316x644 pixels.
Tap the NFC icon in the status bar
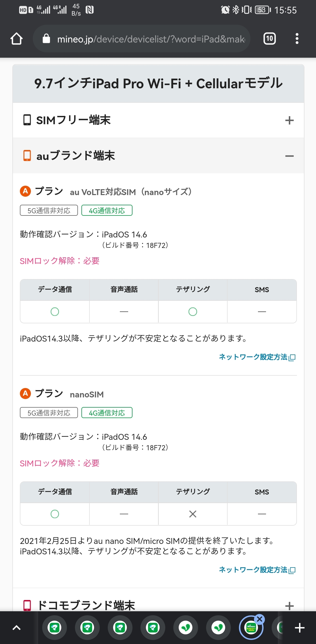[89, 10]
